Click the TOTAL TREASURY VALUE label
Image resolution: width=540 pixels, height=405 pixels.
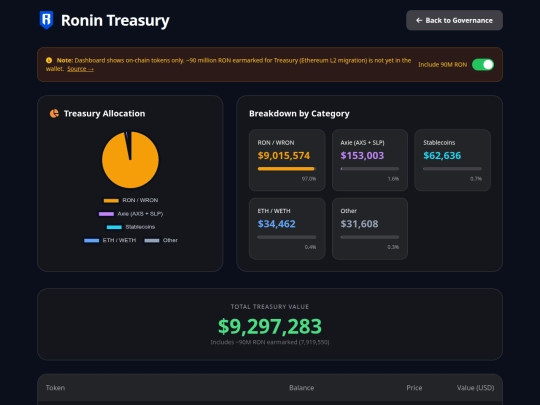point(270,307)
